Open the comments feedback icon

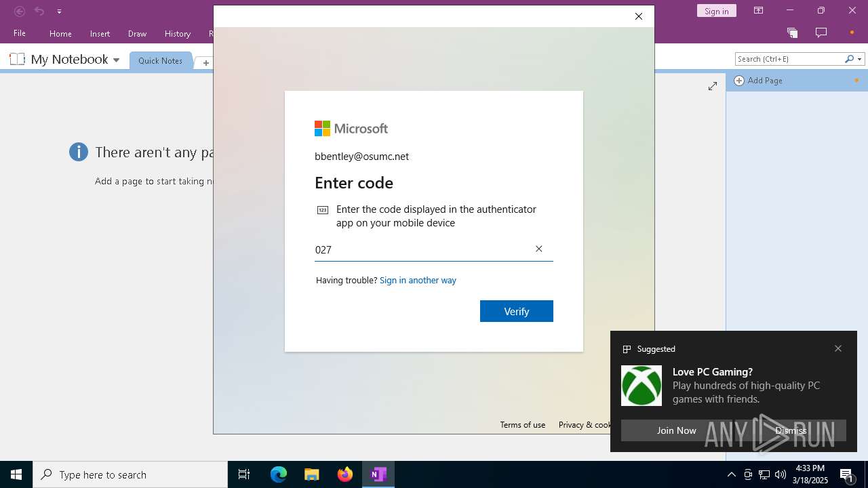821,33
